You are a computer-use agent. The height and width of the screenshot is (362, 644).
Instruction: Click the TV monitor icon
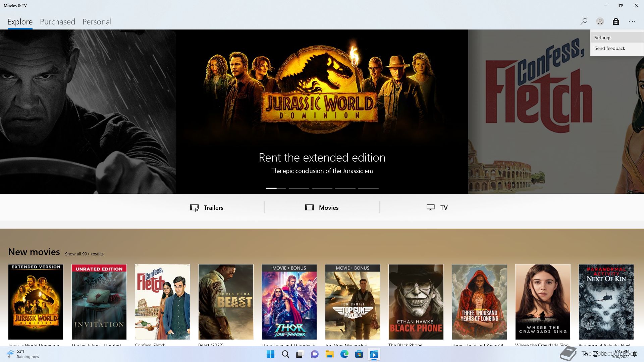tap(430, 207)
